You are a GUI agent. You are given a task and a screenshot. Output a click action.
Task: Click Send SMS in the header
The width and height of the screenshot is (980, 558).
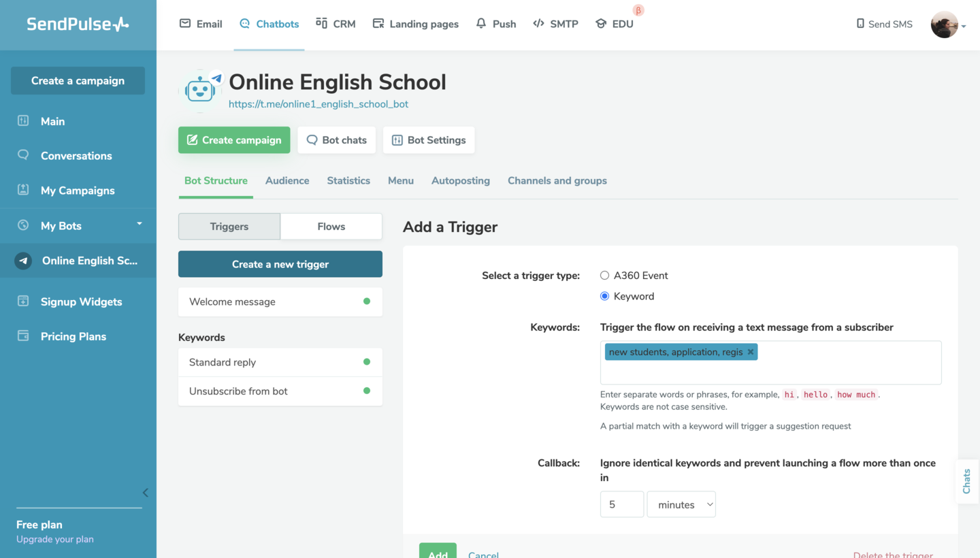tap(884, 24)
